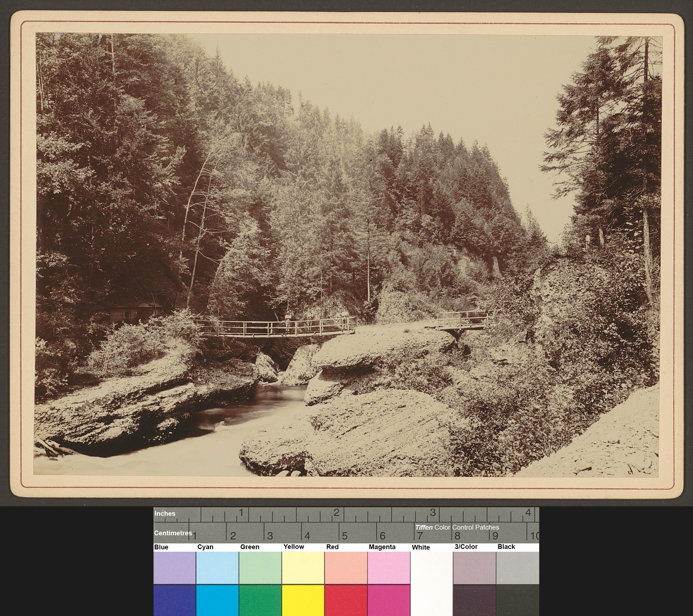Click the light Black (gray) patch
693x616 pixels.
[518, 567]
